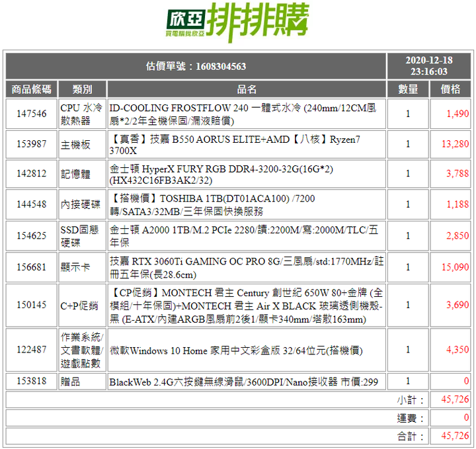Click the 主機板 category cell
Screen dimensions: 476x449
[x=82, y=144]
